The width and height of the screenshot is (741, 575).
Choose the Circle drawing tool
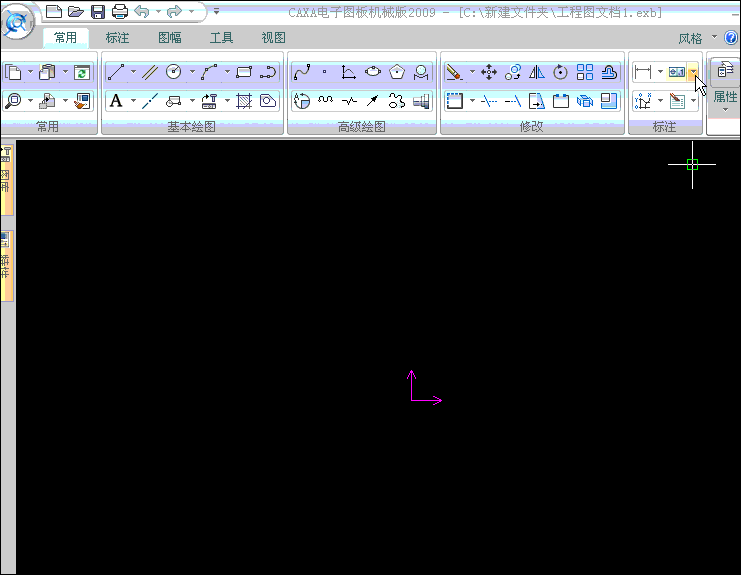coord(173,72)
